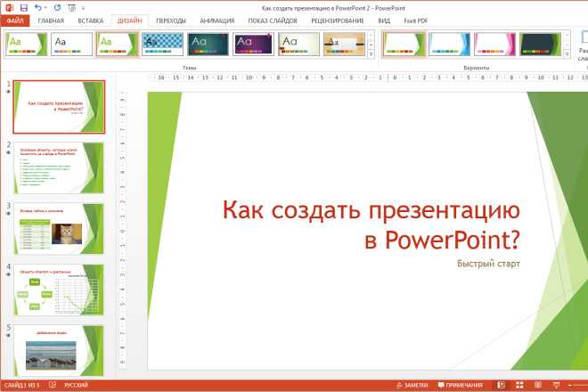Select slide 3 thumbnail with cat picture
The width and height of the screenshot is (588, 392).
click(59, 229)
